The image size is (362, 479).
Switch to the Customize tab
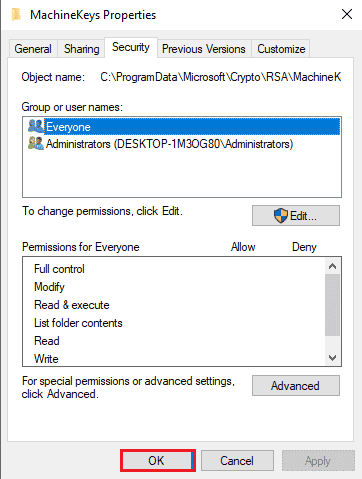click(x=281, y=49)
